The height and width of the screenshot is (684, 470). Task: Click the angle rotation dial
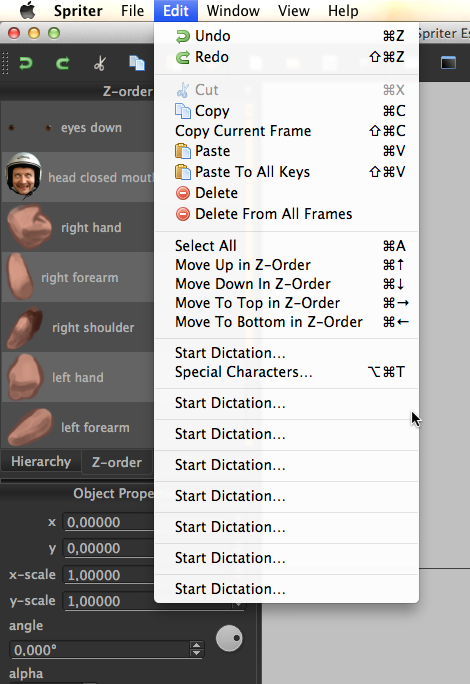pyautogui.click(x=229, y=638)
